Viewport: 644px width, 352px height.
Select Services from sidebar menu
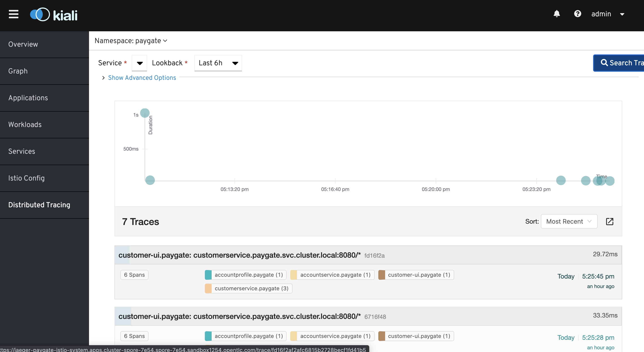click(x=21, y=152)
